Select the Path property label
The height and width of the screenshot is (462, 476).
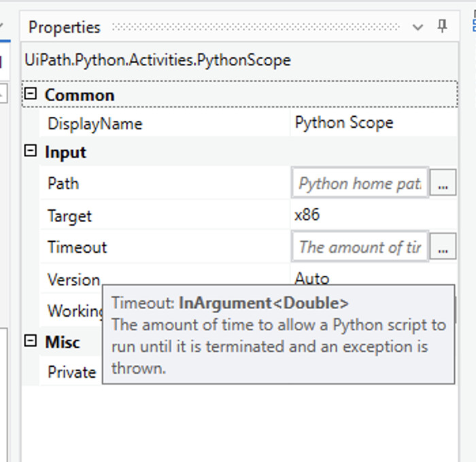pyautogui.click(x=63, y=183)
